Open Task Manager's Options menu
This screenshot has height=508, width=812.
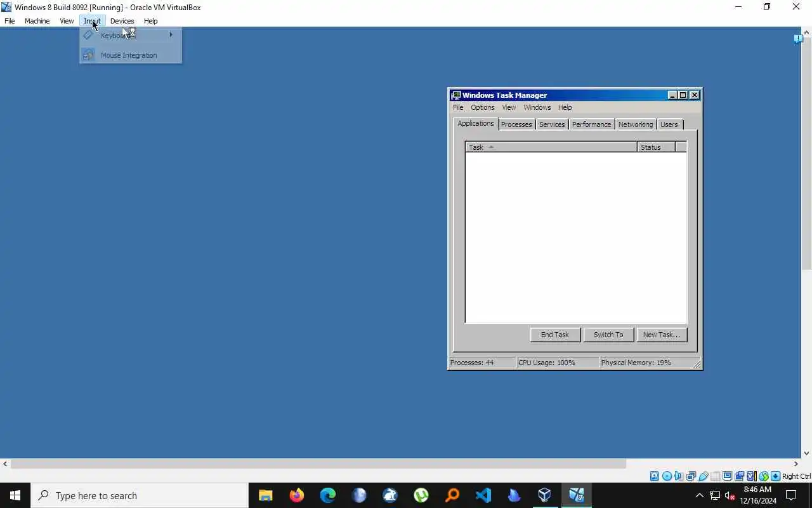482,107
